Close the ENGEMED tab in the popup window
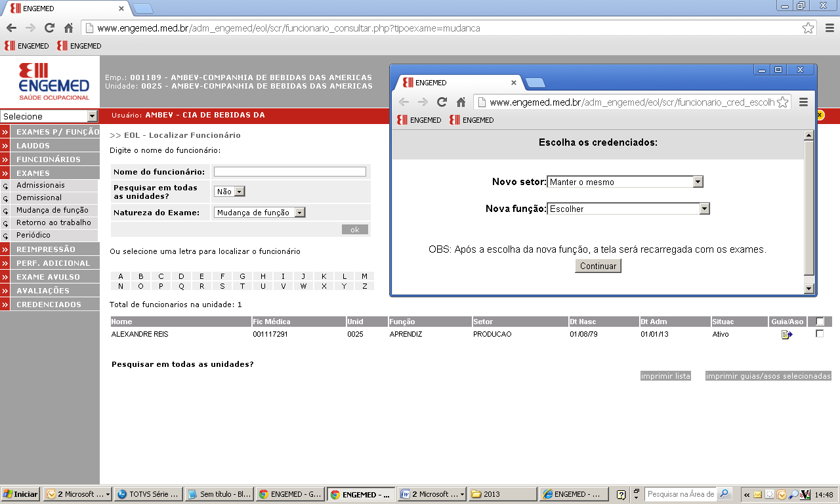840x504 pixels. (513, 83)
